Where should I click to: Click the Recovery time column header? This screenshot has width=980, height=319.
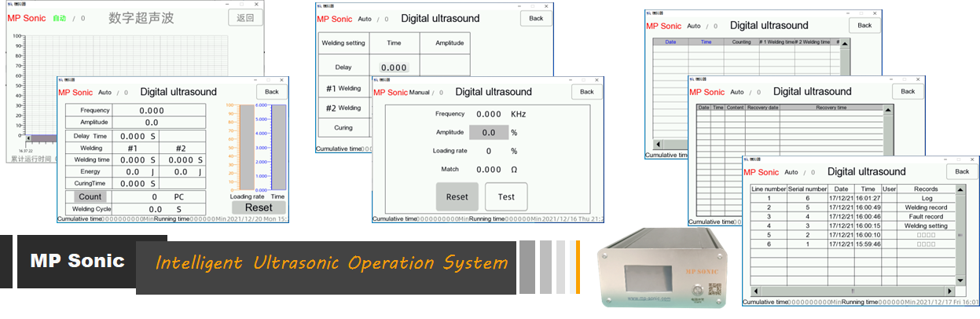831,108
